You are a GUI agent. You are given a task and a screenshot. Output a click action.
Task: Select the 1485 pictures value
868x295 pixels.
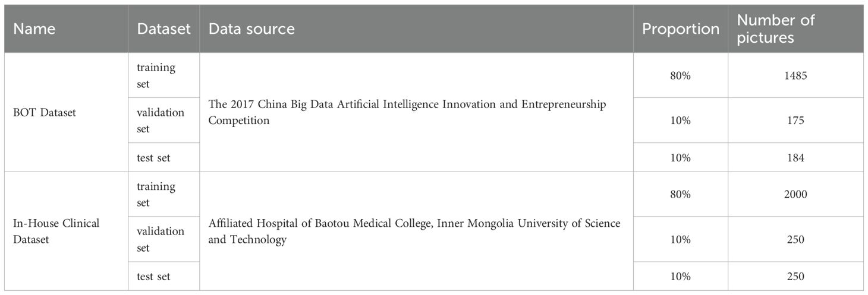pos(794,75)
